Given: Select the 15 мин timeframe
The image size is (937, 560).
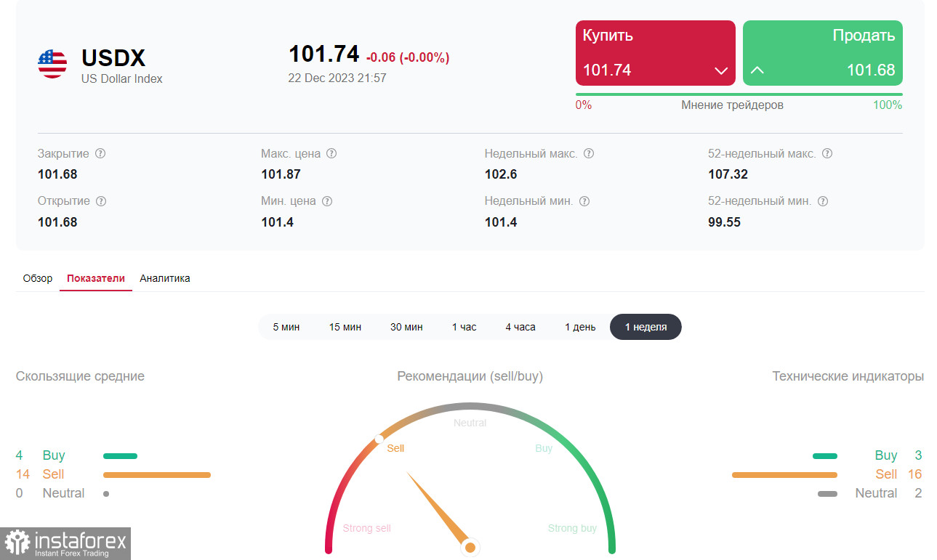Looking at the screenshot, I should tap(345, 327).
